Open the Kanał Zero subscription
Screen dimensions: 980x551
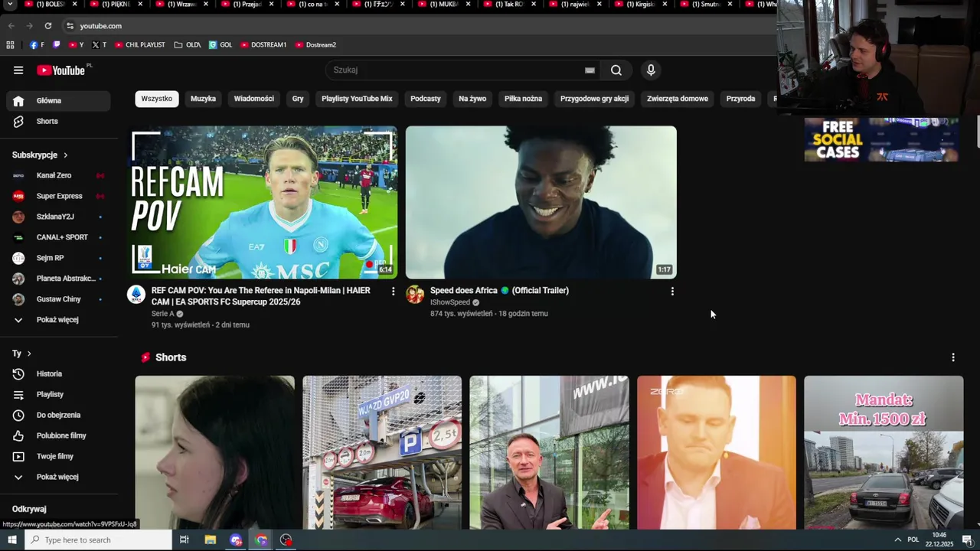pyautogui.click(x=58, y=176)
